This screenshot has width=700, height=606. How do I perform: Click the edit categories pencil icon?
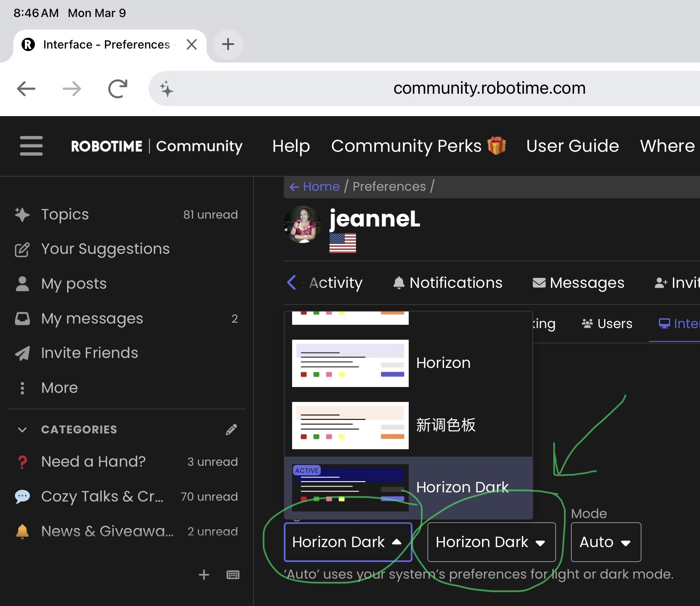click(231, 429)
